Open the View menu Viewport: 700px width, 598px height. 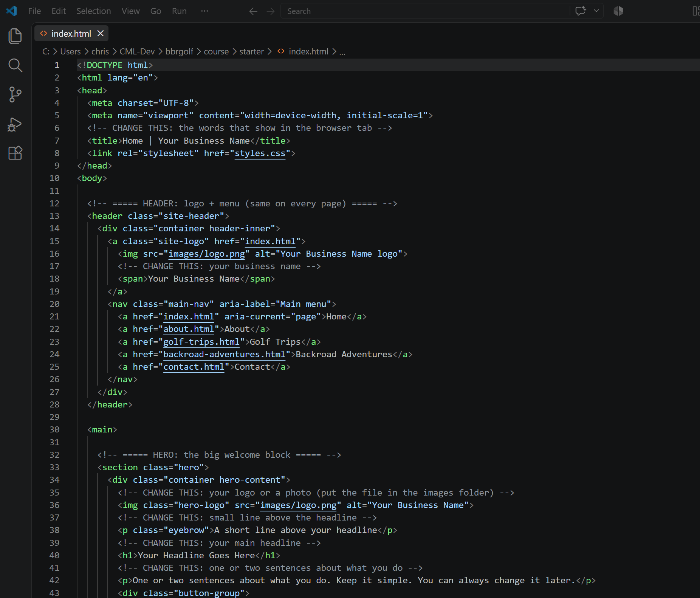tap(130, 11)
